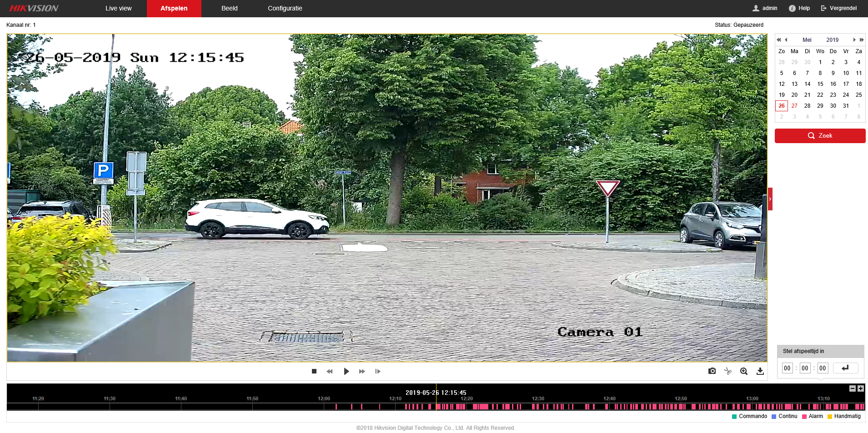Image resolution: width=868 pixels, height=433 pixels.
Task: Click the slow down (rewind) icon
Action: [x=330, y=371]
